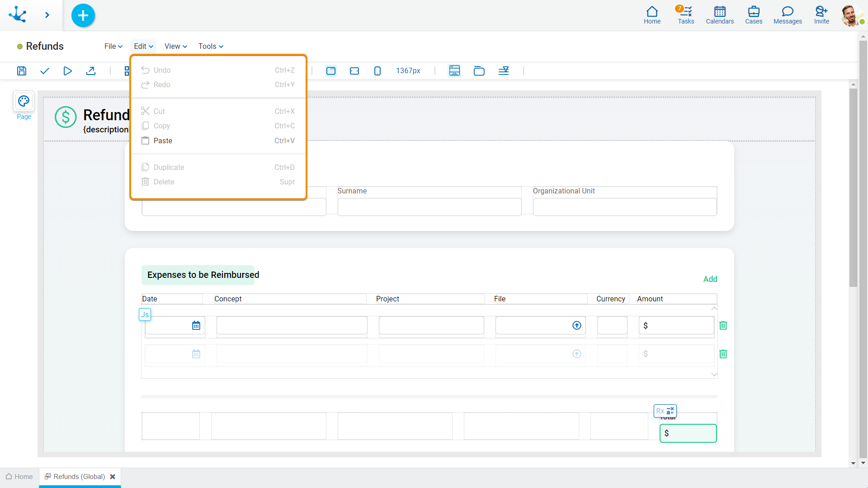This screenshot has height=488, width=868.
Task: Open the View menu
Action: 175,46
